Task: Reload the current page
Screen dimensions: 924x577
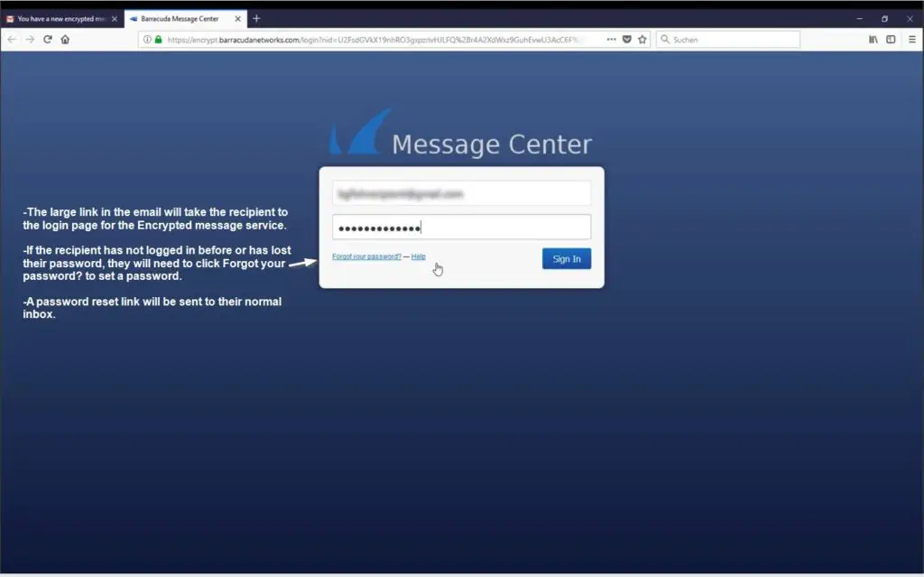Action: (48, 40)
